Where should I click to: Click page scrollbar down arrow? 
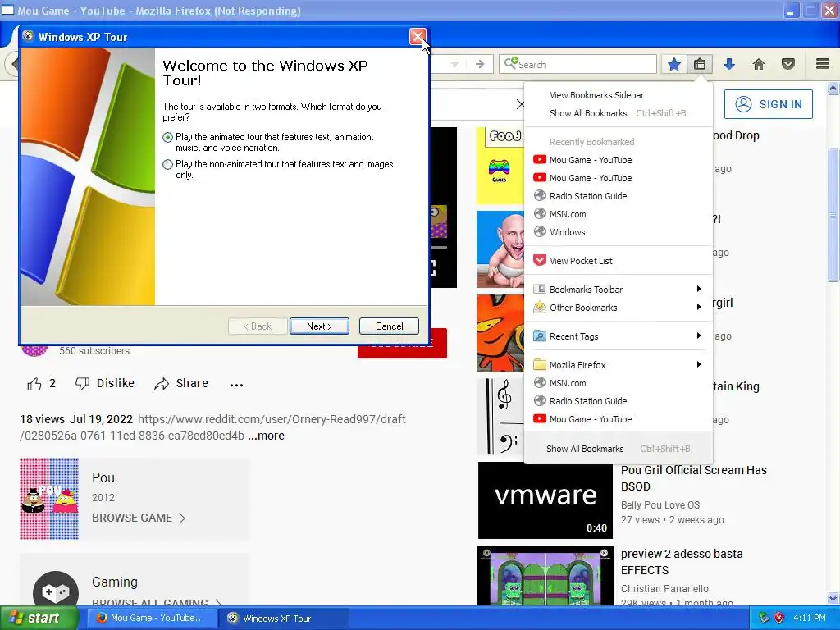pyautogui.click(x=833, y=598)
